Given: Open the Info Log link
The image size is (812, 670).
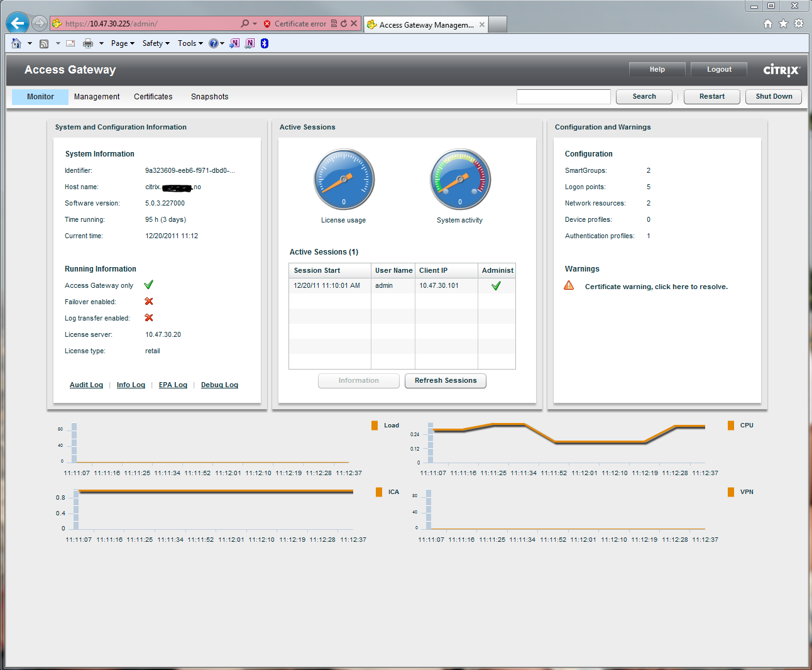Looking at the screenshot, I should (x=131, y=385).
